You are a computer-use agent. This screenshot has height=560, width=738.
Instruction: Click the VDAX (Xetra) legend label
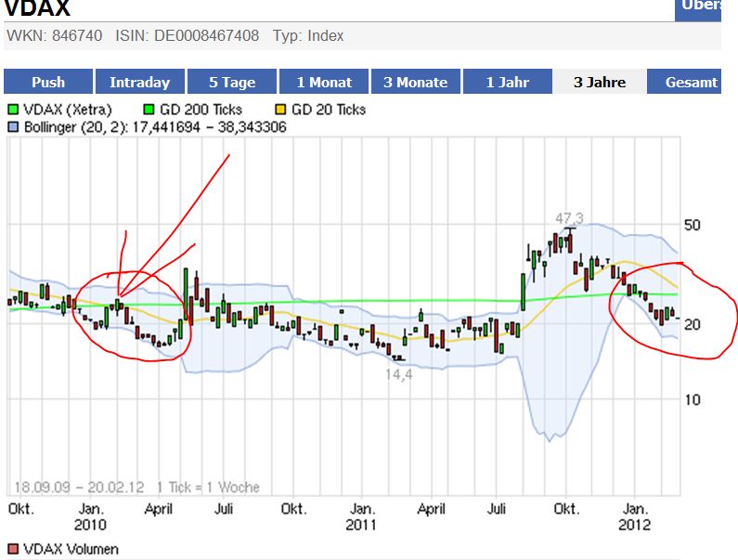point(68,110)
